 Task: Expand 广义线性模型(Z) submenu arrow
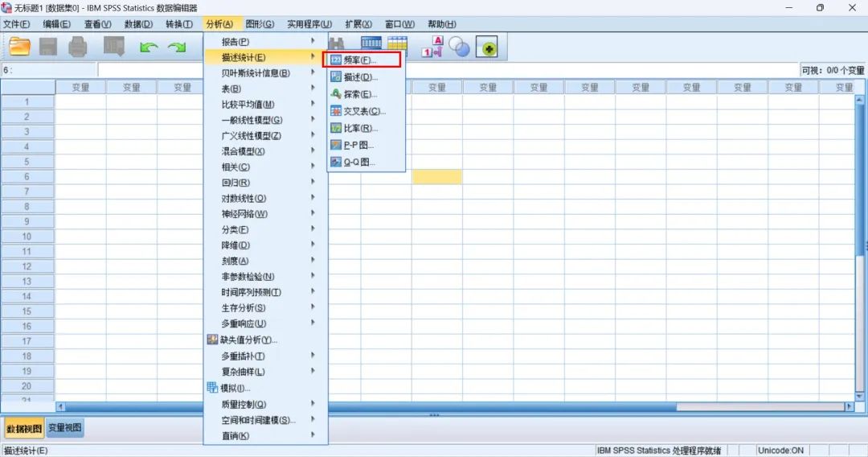(x=313, y=135)
